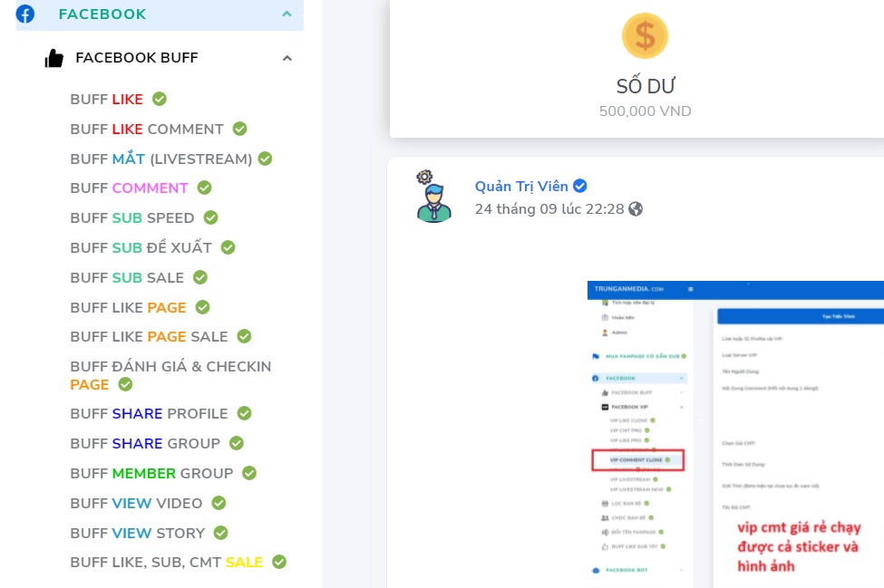The height and width of the screenshot is (588, 884).
Task: Click the globe privacy icon by the post date
Action: pyautogui.click(x=636, y=209)
